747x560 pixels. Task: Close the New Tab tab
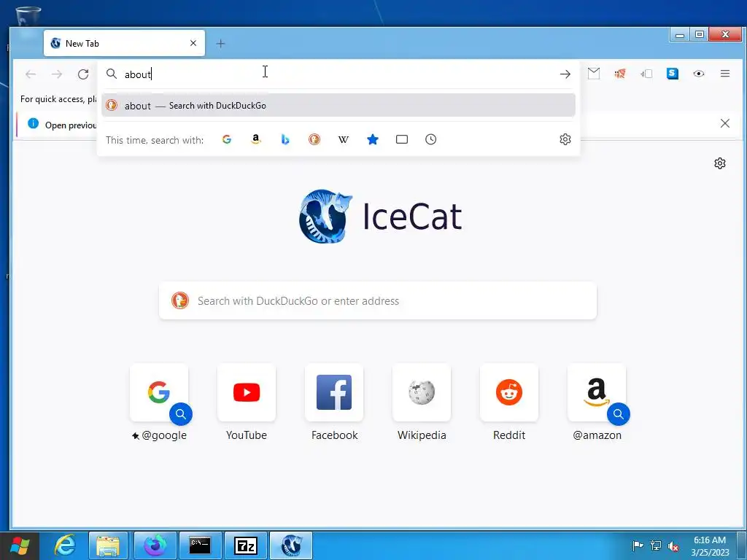coord(193,43)
